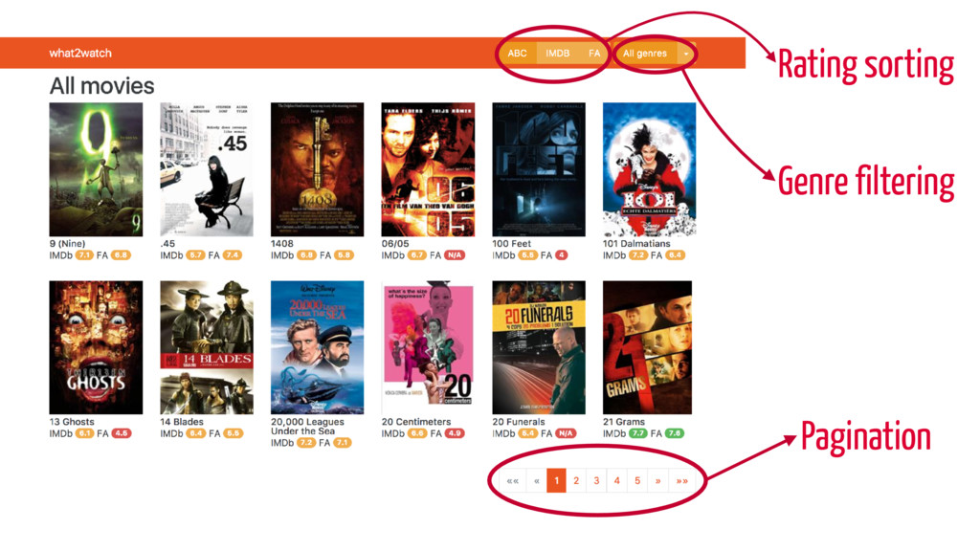Go to next page with » icon
The height and width of the screenshot is (551, 980).
657,480
